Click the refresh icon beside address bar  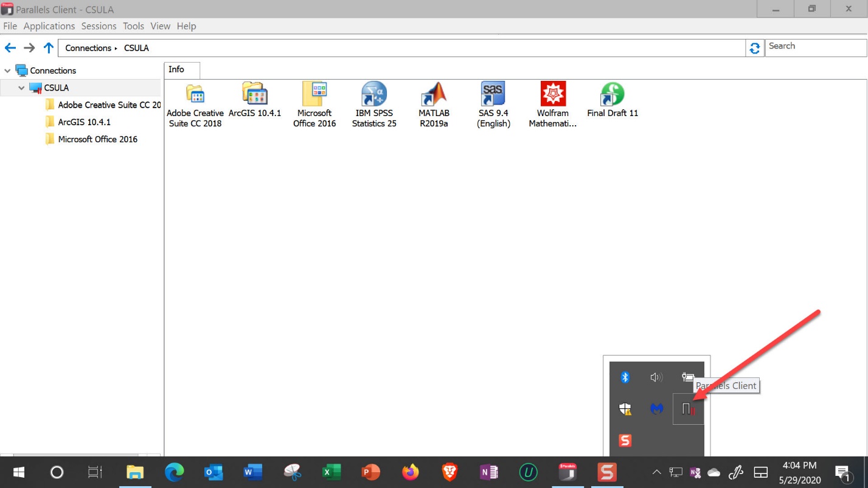pos(755,48)
